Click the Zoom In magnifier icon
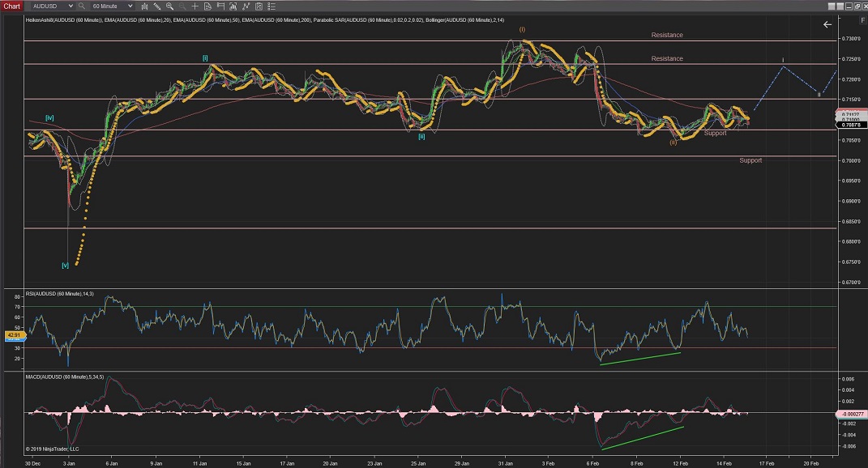 [x=169, y=6]
